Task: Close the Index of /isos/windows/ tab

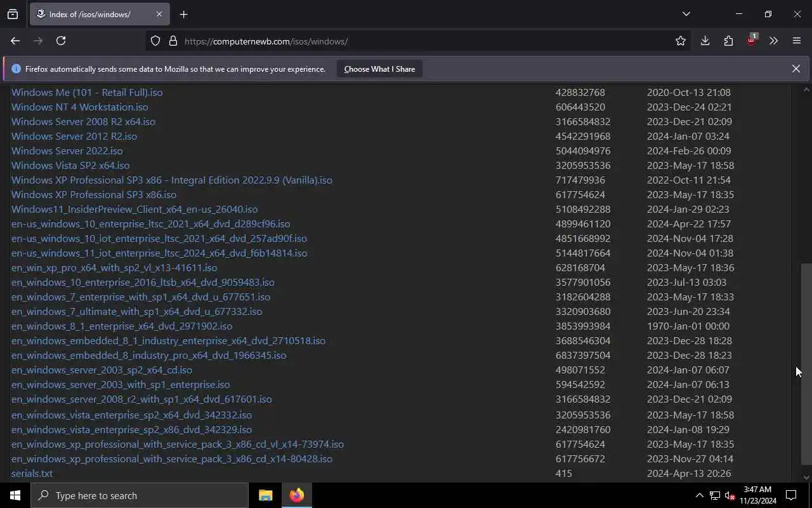Action: (159, 14)
